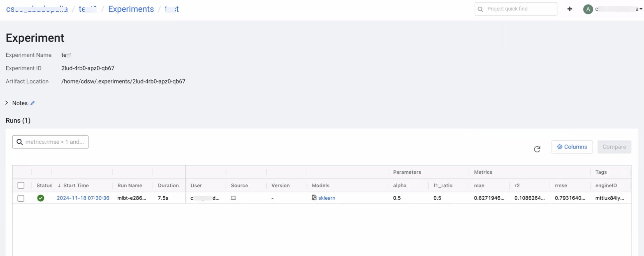
Task: Open the user account dropdown arrow
Action: [641, 9]
